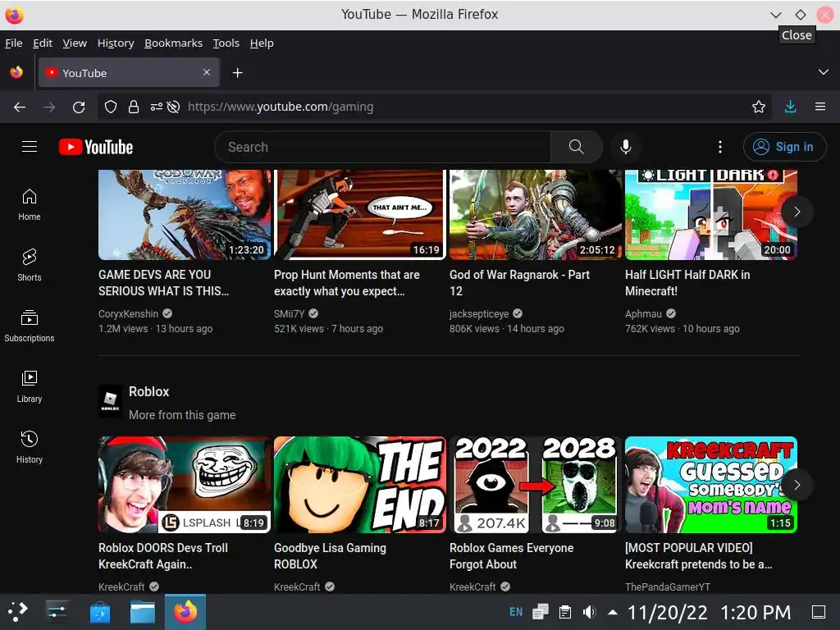Click the search magnifier button
The height and width of the screenshot is (630, 840).
[576, 147]
